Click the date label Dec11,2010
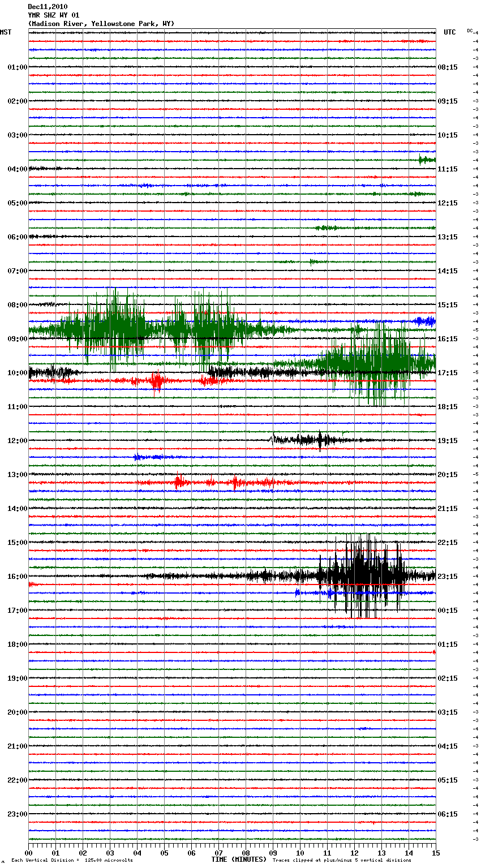Image resolution: width=481 pixels, height=868 pixels. point(48,7)
